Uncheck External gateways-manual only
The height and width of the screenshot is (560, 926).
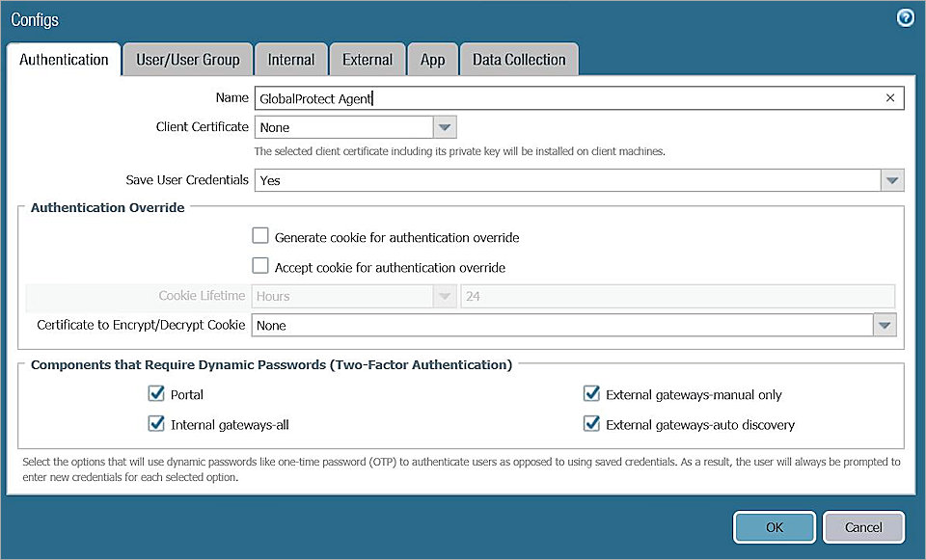[x=591, y=393]
